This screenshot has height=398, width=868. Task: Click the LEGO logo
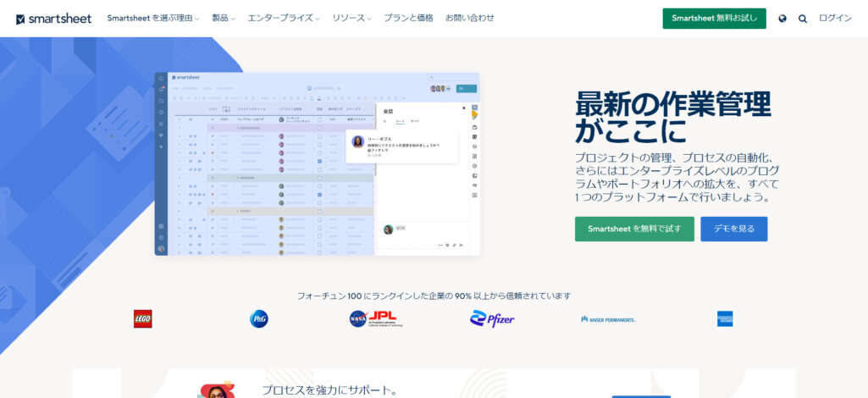click(x=143, y=319)
